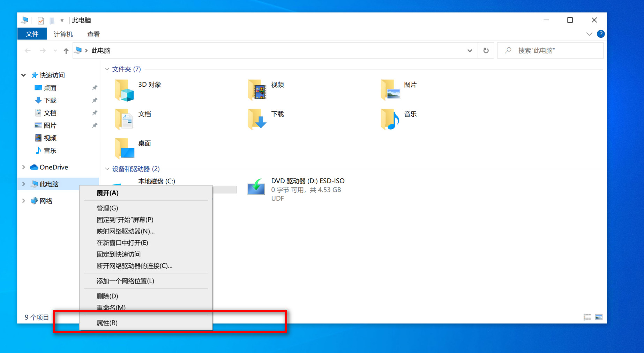Refresh the current folder view
The height and width of the screenshot is (353, 644).
click(486, 50)
